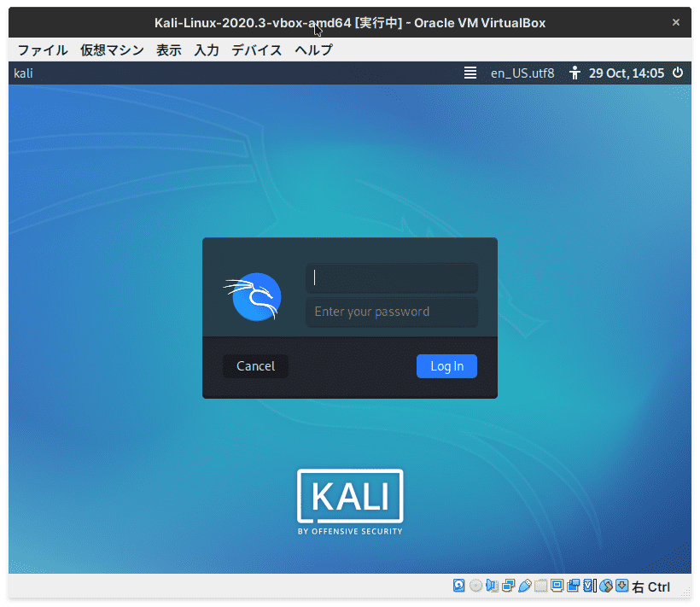Screen dimensions: 700x607
Task: Open the audio status icon menu
Action: coord(492,586)
